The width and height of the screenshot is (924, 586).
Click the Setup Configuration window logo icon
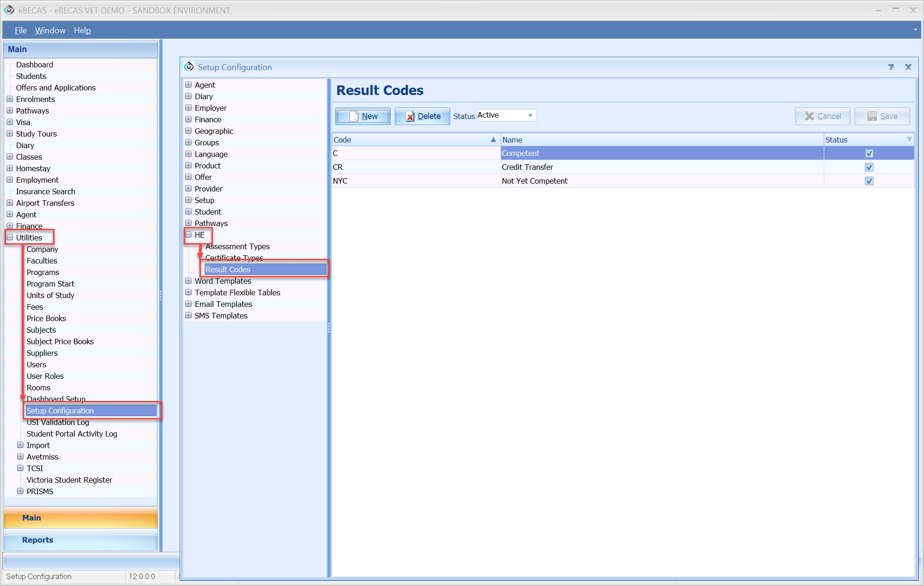pyautogui.click(x=189, y=67)
